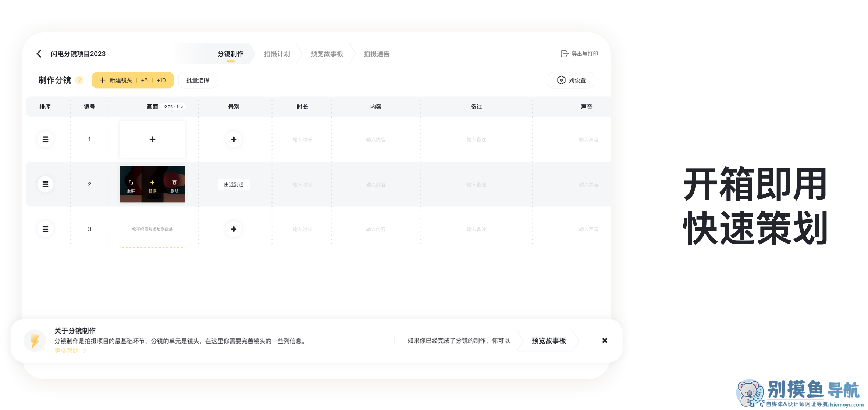
Task: Click the back arrow to exit project
Action: pyautogui.click(x=39, y=53)
